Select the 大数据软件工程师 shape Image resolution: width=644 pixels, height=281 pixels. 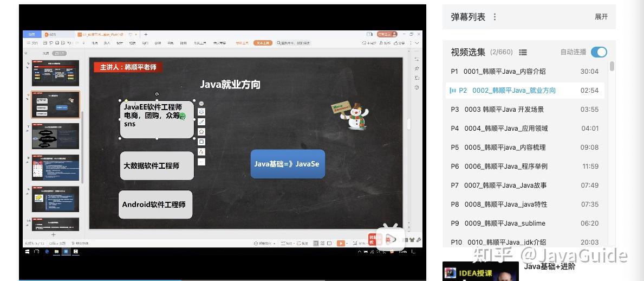(157, 165)
